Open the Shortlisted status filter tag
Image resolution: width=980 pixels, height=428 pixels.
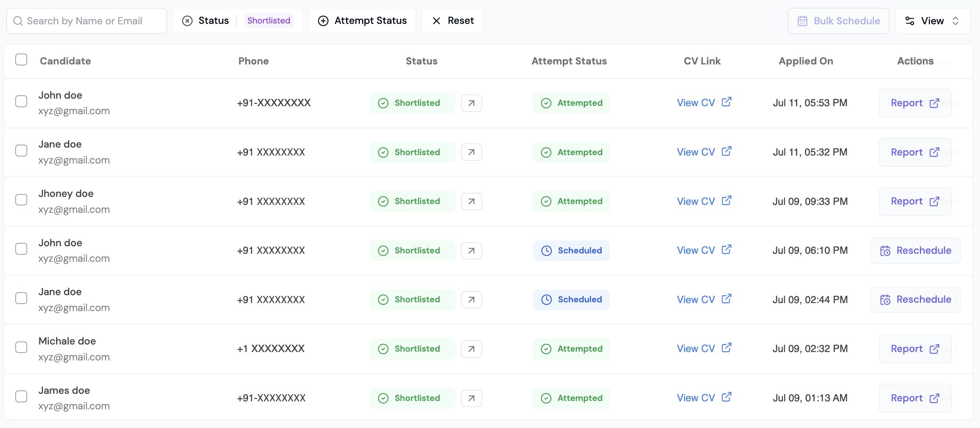click(x=269, y=21)
